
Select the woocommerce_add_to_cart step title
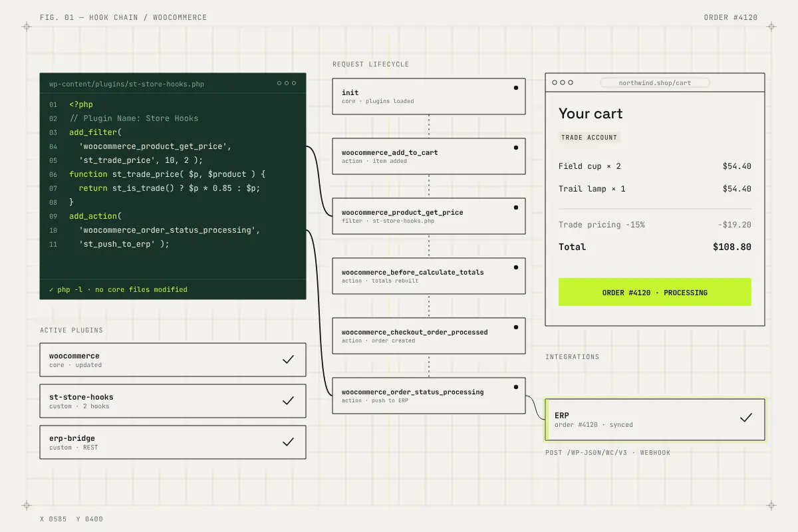pos(390,152)
